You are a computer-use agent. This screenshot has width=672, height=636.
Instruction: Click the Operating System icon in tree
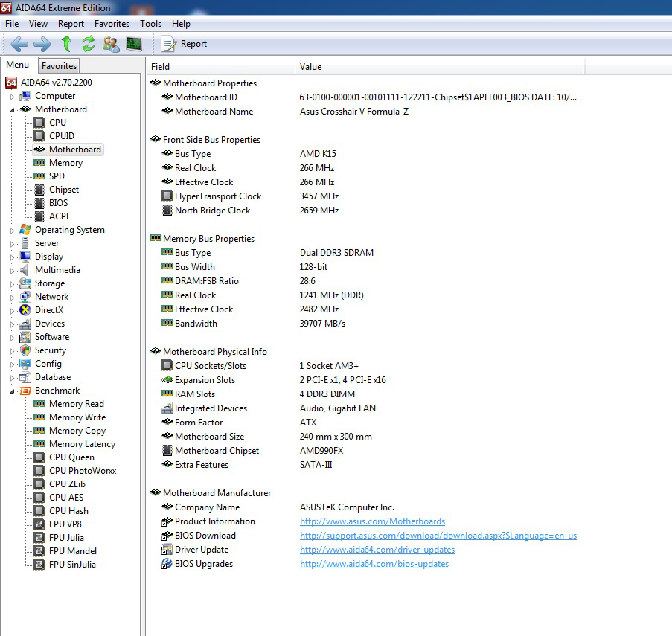pyautogui.click(x=25, y=230)
